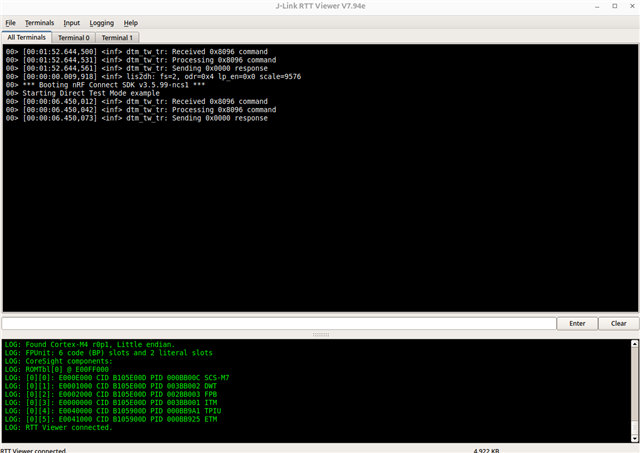Click the log panel scroll down arrow
640x453 pixels.
634,438
